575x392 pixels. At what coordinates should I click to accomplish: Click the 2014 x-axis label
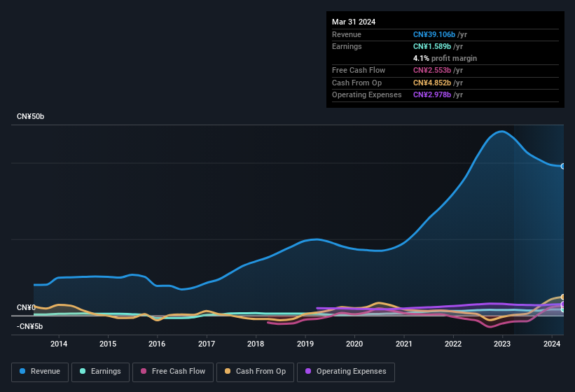59,344
